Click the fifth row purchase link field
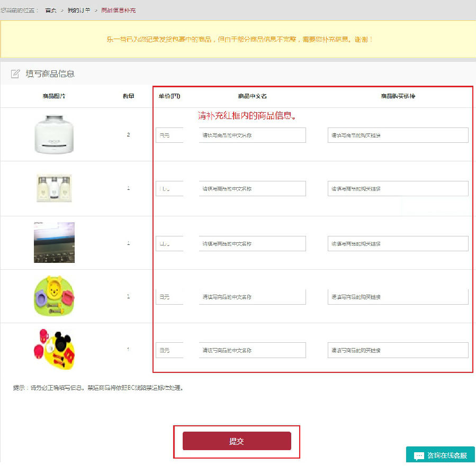Image resolution: width=476 pixels, height=466 pixels. pos(398,350)
